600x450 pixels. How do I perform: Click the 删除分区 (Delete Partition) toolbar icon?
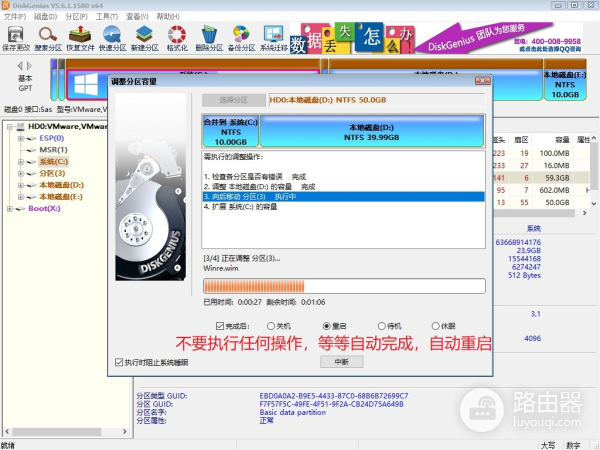click(x=209, y=38)
